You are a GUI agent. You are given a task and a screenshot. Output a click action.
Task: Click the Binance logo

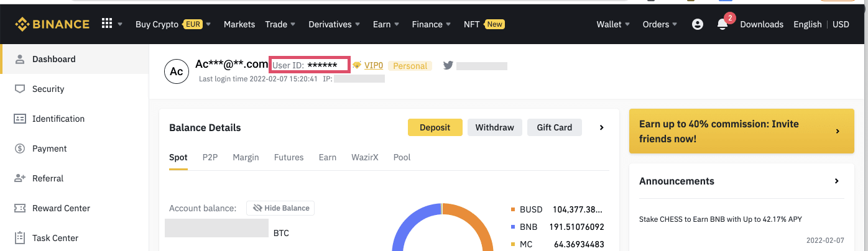[52, 24]
